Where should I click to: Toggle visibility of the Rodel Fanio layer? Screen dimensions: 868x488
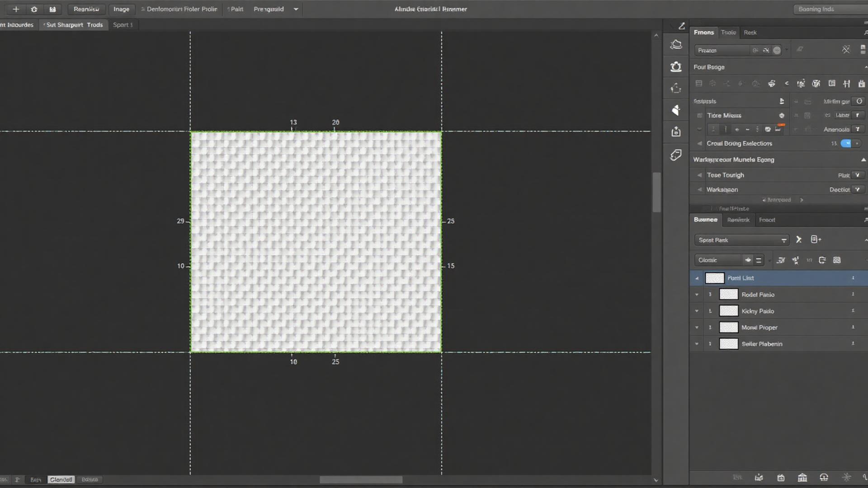click(x=710, y=294)
